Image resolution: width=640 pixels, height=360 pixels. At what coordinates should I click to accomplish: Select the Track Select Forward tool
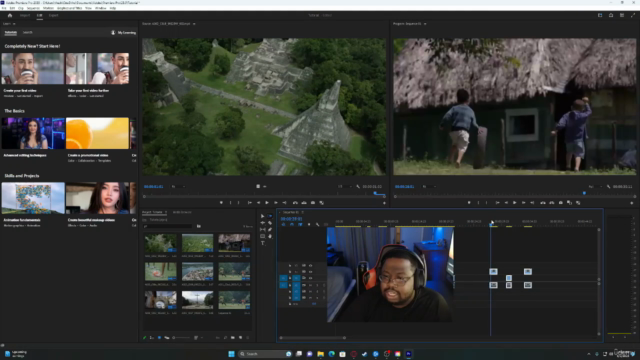[270, 216]
